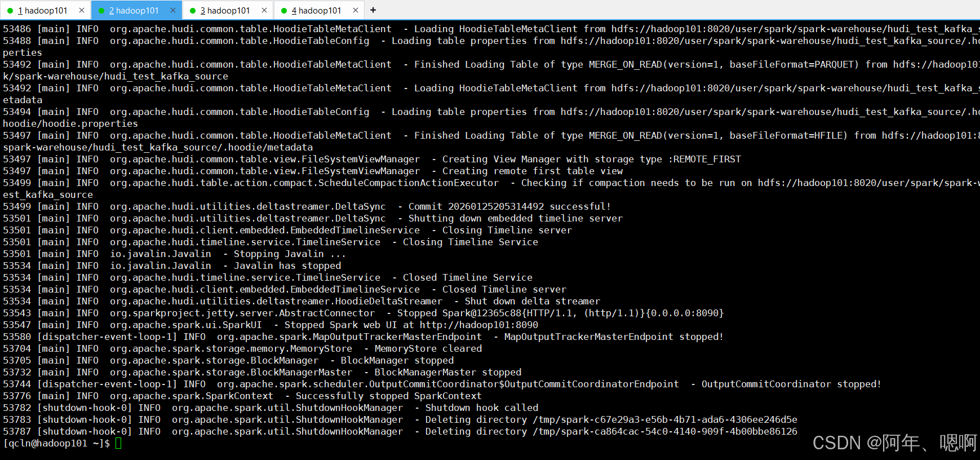The image size is (980, 460).
Task: Select the 'Closing Timeline server' message
Action: pyautogui.click(x=507, y=230)
